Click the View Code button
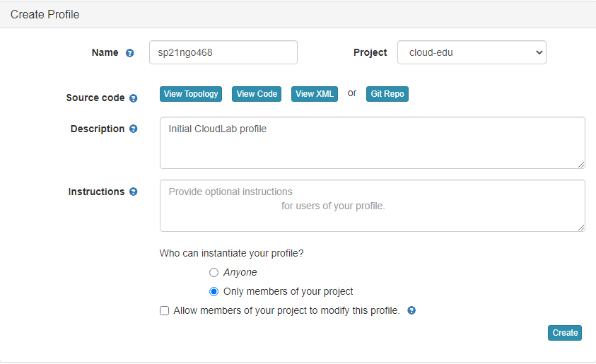Screen dimensions: 596x364 click(x=257, y=94)
